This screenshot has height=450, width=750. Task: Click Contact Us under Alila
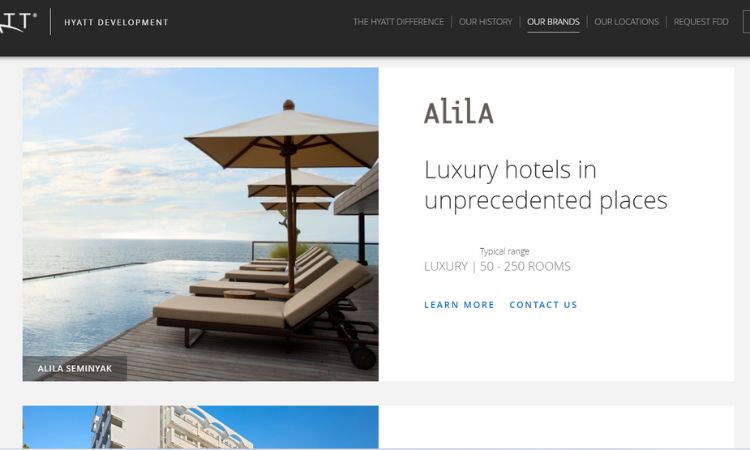(x=543, y=305)
